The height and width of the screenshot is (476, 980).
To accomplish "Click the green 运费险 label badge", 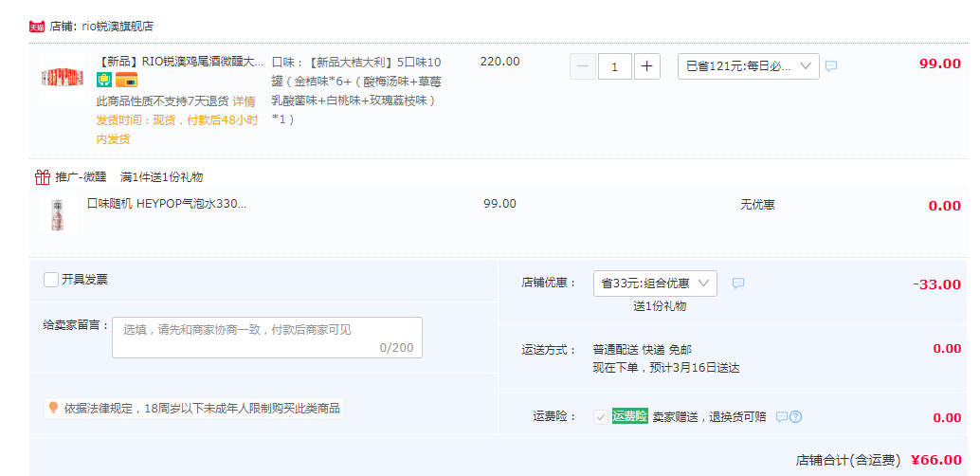I will click(x=630, y=416).
